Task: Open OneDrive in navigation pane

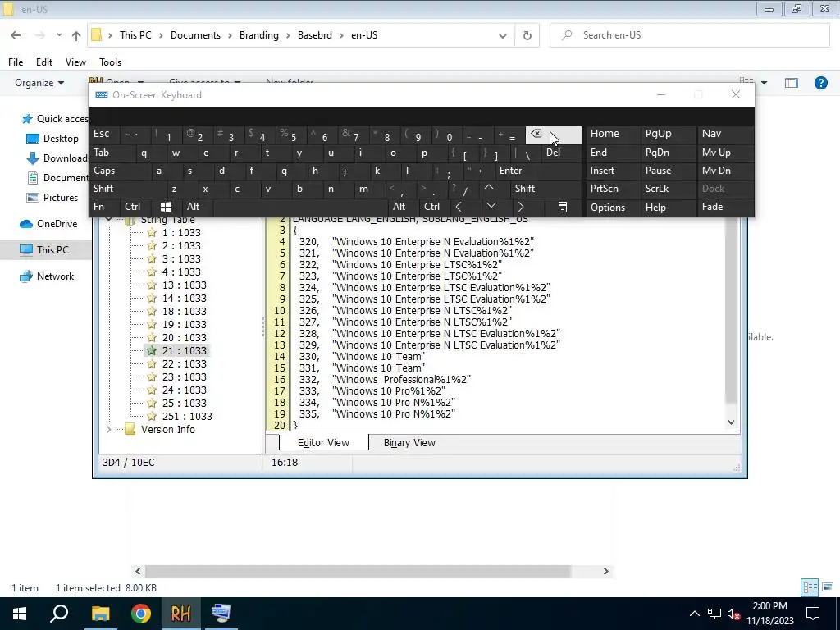Action: (x=57, y=224)
